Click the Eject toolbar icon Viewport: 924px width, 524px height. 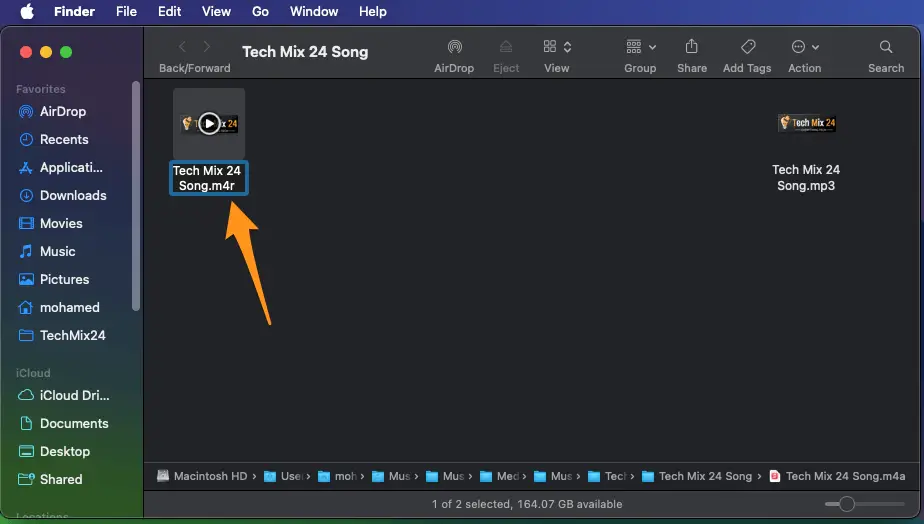[506, 47]
